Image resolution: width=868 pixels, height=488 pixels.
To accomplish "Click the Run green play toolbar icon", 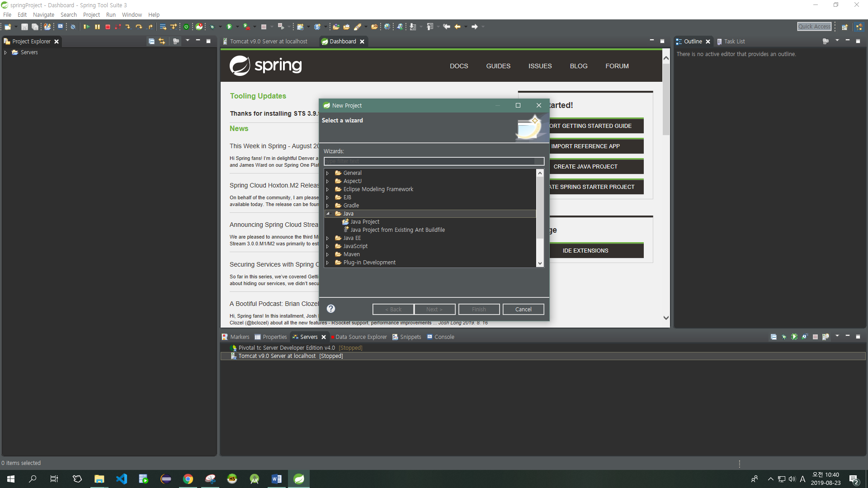I will (x=229, y=27).
